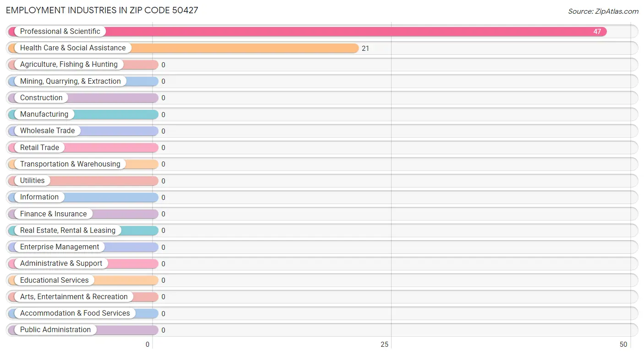Viewport: 644px width, 355px height.
Task: Click the value 21 beside Health Care bar
Action: point(366,48)
